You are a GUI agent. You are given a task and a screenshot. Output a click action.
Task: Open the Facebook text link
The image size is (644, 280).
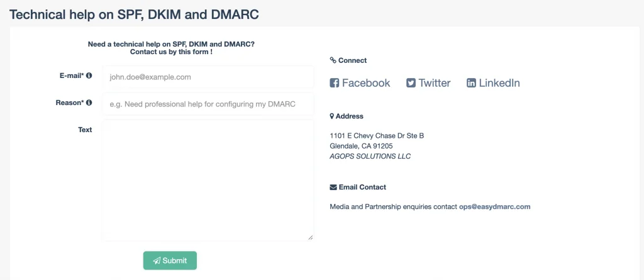[366, 83]
